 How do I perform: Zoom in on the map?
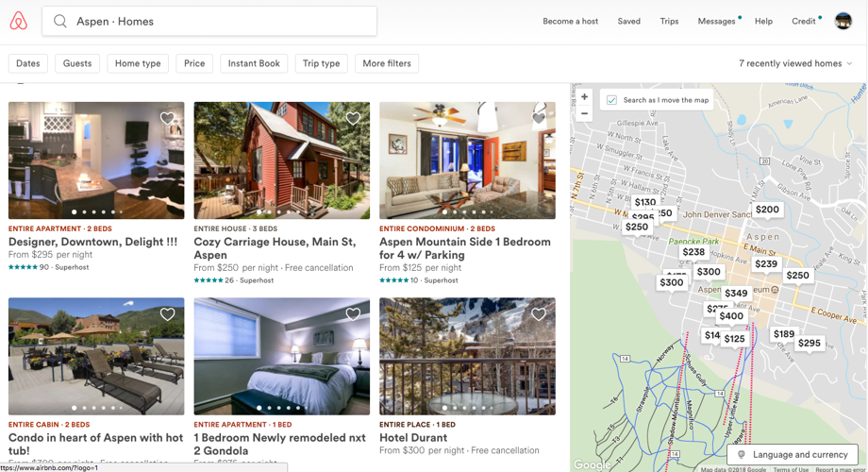tap(584, 97)
